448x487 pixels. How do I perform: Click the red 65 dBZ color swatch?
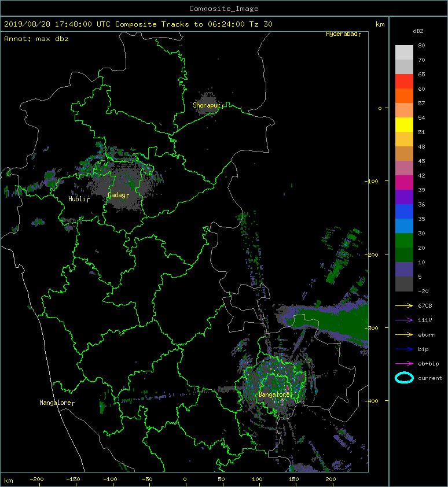click(x=404, y=81)
